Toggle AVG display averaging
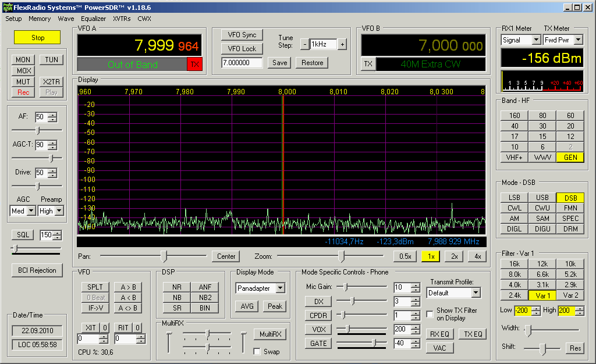596x364 pixels. tap(247, 306)
